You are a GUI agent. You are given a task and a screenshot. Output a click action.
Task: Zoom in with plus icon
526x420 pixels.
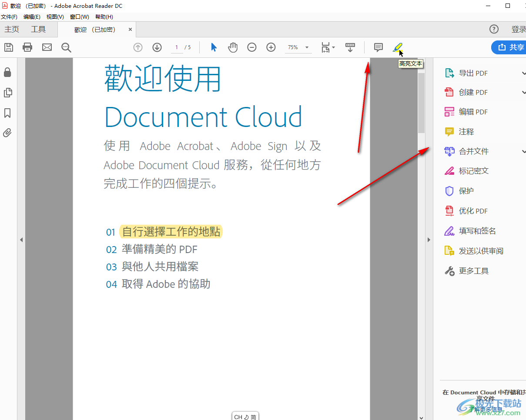click(x=271, y=47)
